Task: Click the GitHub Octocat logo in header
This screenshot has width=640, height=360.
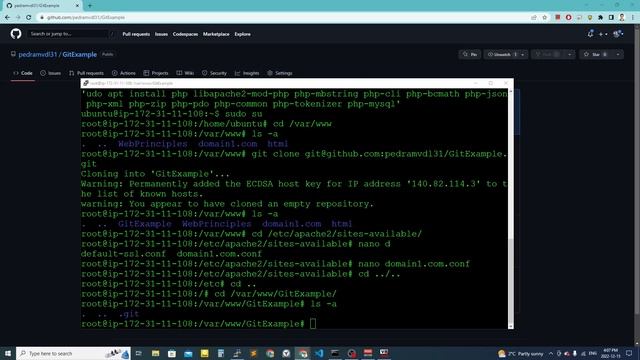Action: 16,34
